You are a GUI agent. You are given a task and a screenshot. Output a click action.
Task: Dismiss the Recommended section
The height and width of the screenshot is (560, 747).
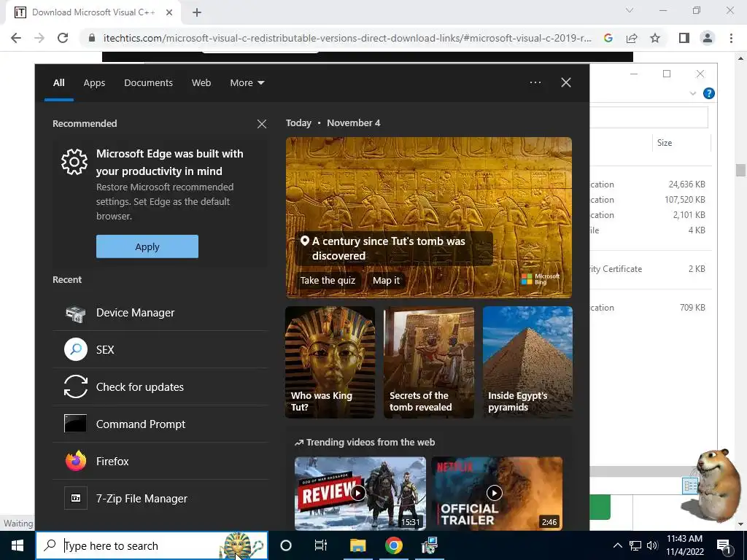tap(262, 124)
